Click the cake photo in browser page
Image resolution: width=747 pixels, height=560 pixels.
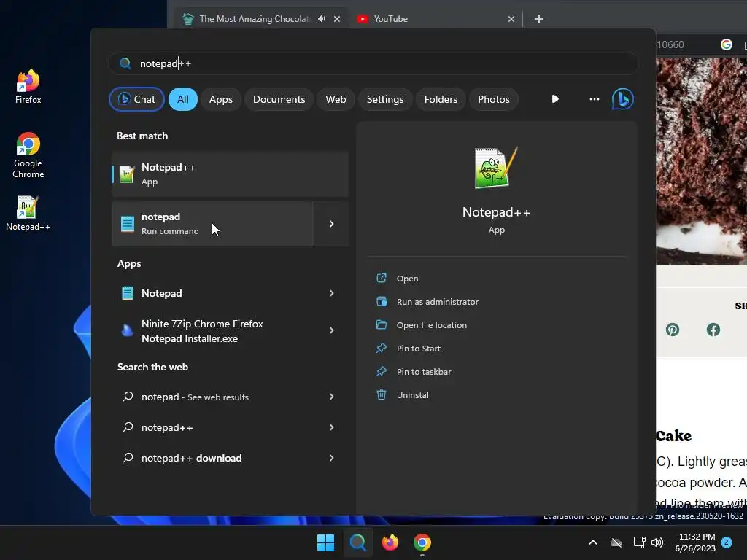[701, 161]
